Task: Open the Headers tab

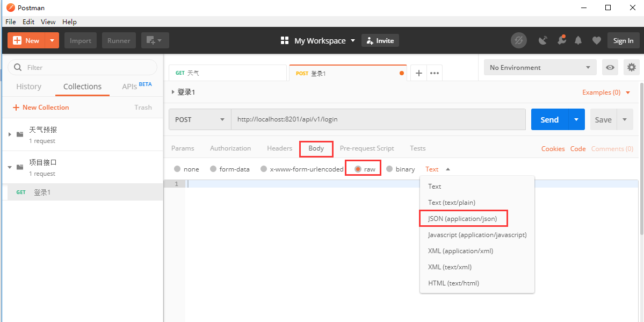Action: coord(280,148)
